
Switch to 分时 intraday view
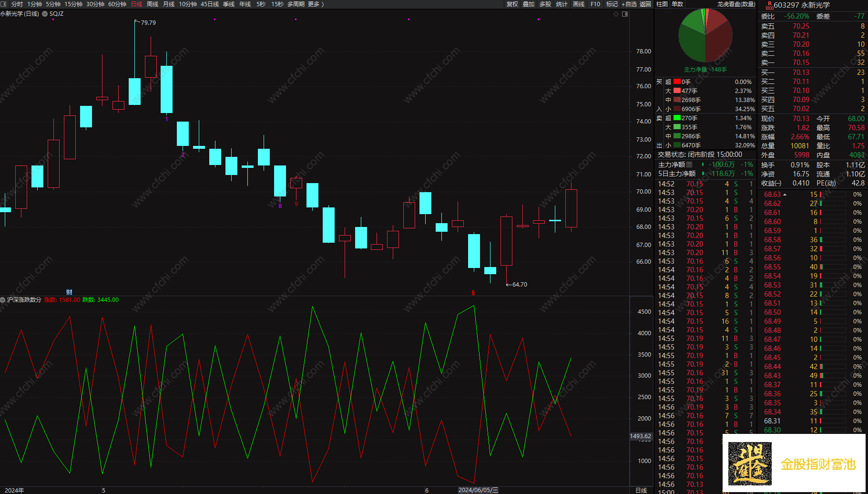click(x=17, y=4)
